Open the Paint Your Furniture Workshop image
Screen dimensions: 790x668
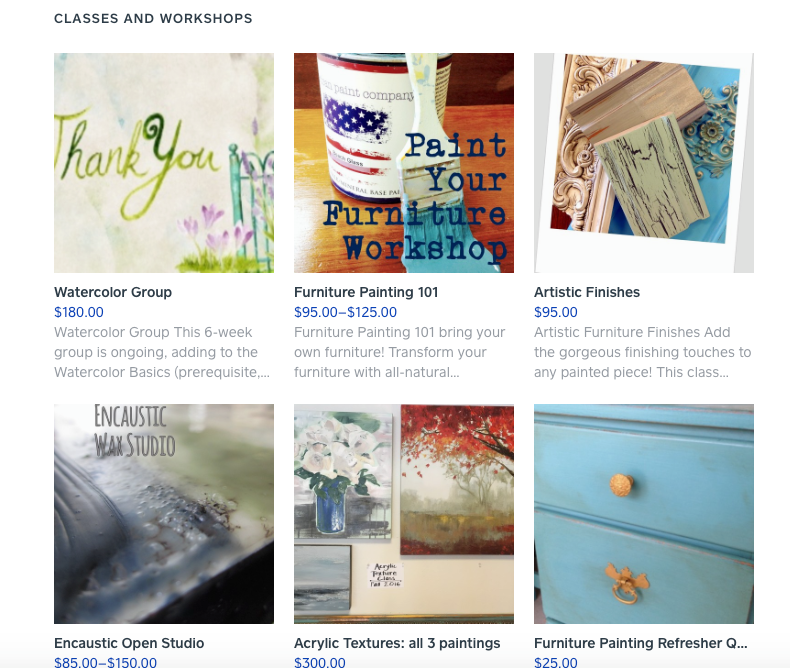[x=404, y=163]
